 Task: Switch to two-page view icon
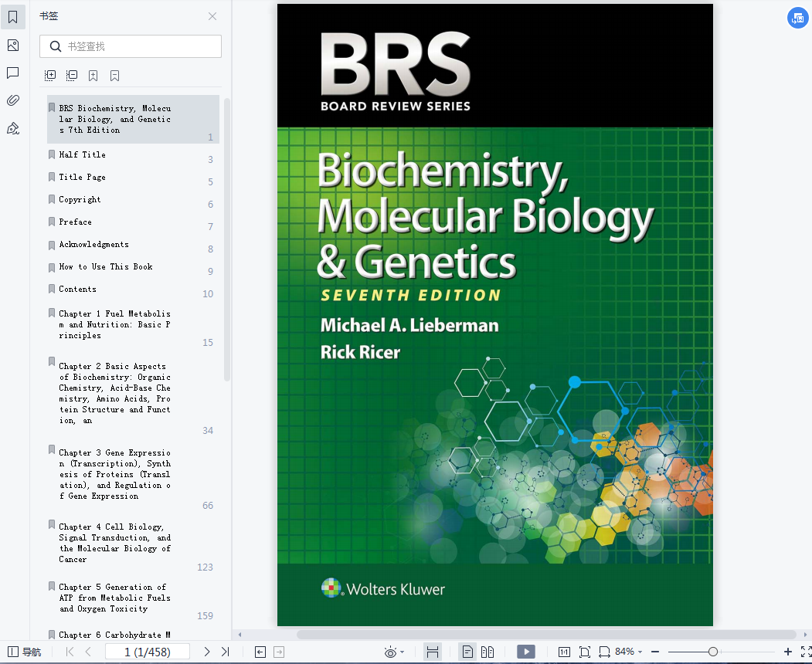[488, 652]
